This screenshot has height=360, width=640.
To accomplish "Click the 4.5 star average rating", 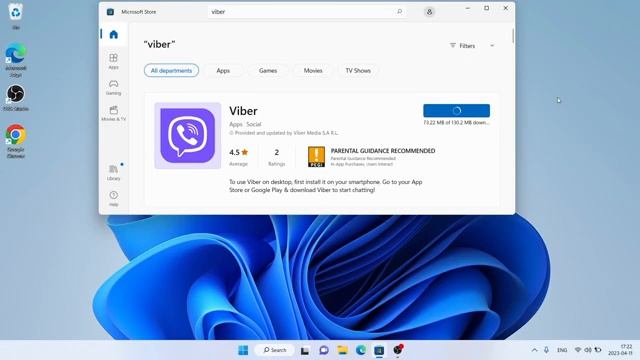I will point(238,152).
